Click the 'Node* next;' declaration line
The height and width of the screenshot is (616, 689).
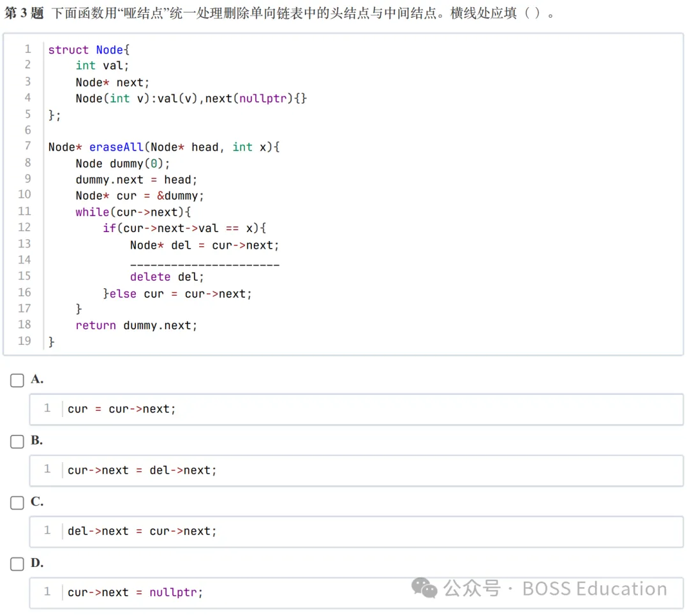pos(112,82)
